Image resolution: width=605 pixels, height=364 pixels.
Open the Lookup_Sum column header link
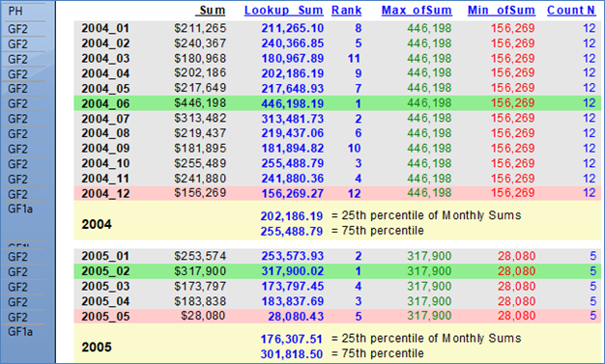click(283, 11)
